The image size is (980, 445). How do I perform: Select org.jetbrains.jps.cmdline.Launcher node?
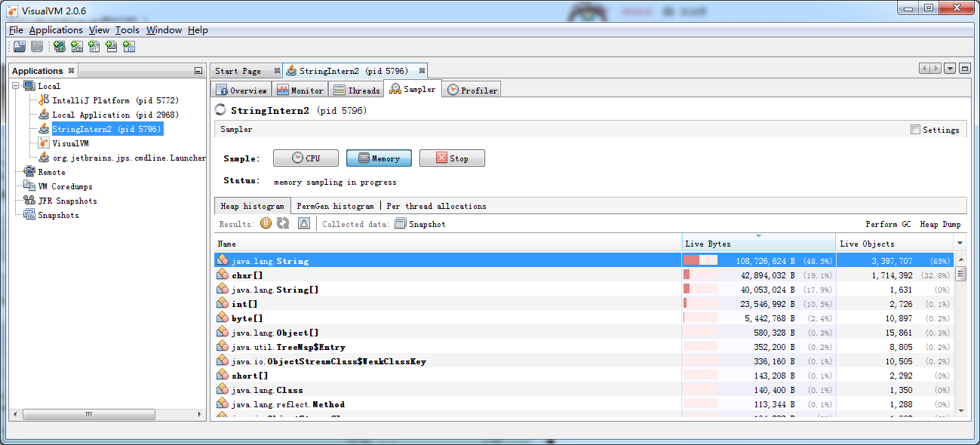(x=121, y=158)
